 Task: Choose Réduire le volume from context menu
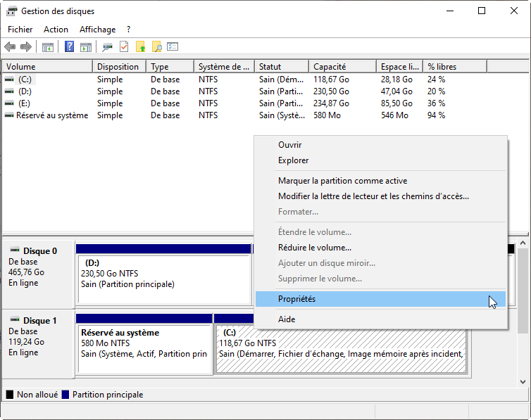314,248
